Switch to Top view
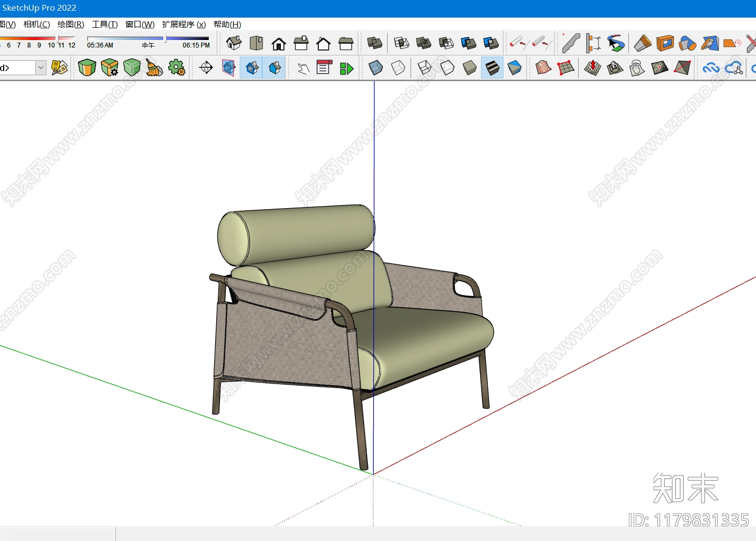Viewport: 756px width, 541px height. pos(256,43)
